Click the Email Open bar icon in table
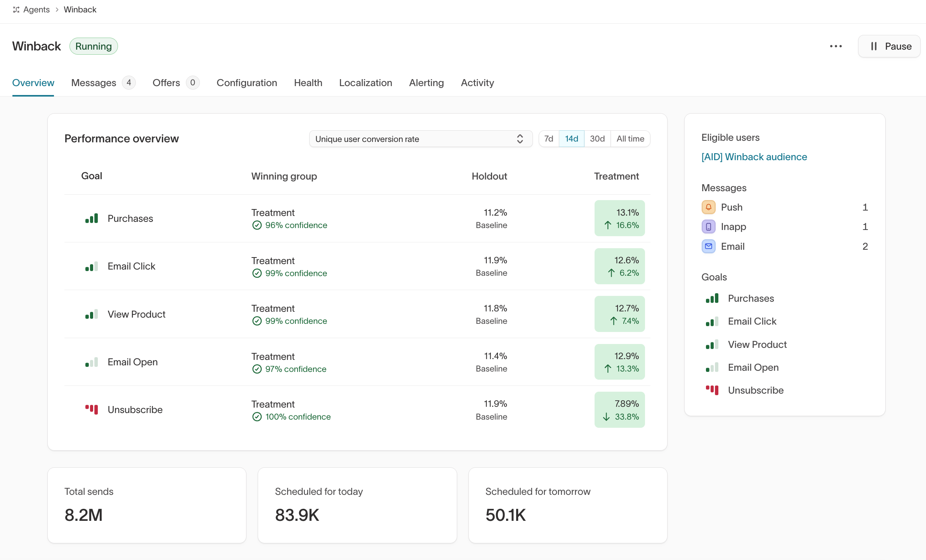926x560 pixels. (x=92, y=362)
